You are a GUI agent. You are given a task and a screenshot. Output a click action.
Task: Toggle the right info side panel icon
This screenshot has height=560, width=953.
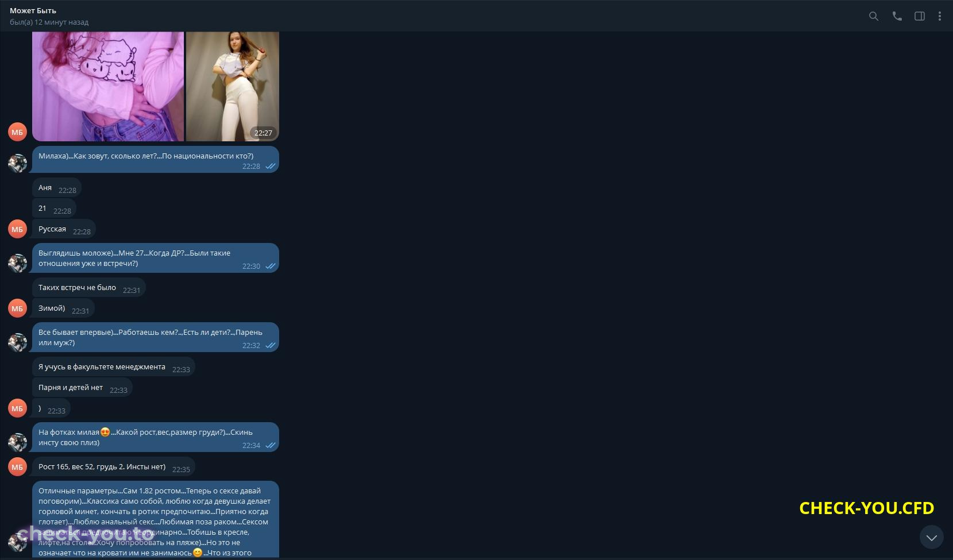click(x=920, y=16)
